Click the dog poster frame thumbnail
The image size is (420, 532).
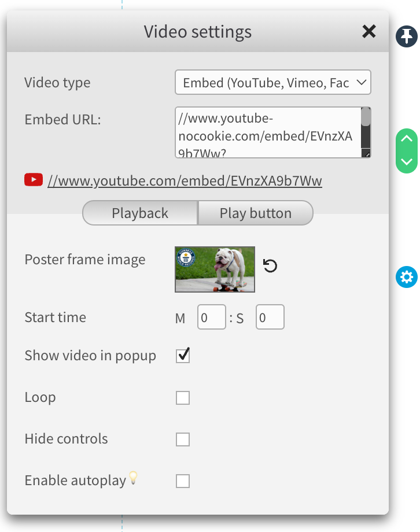[215, 269]
